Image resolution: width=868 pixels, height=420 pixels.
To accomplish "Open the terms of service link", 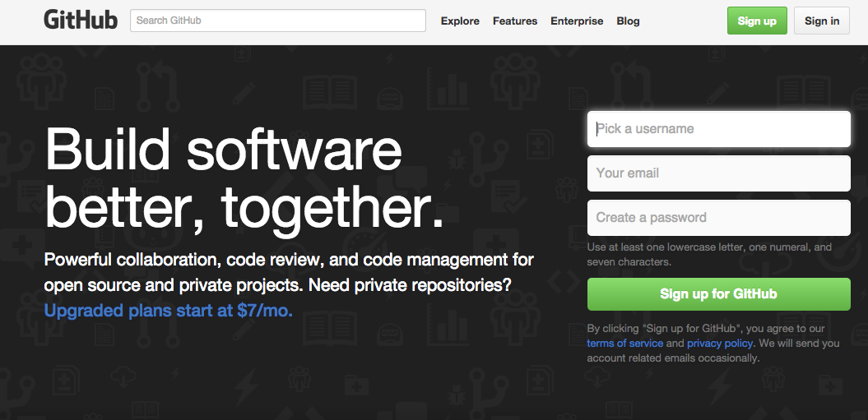I will [x=625, y=343].
